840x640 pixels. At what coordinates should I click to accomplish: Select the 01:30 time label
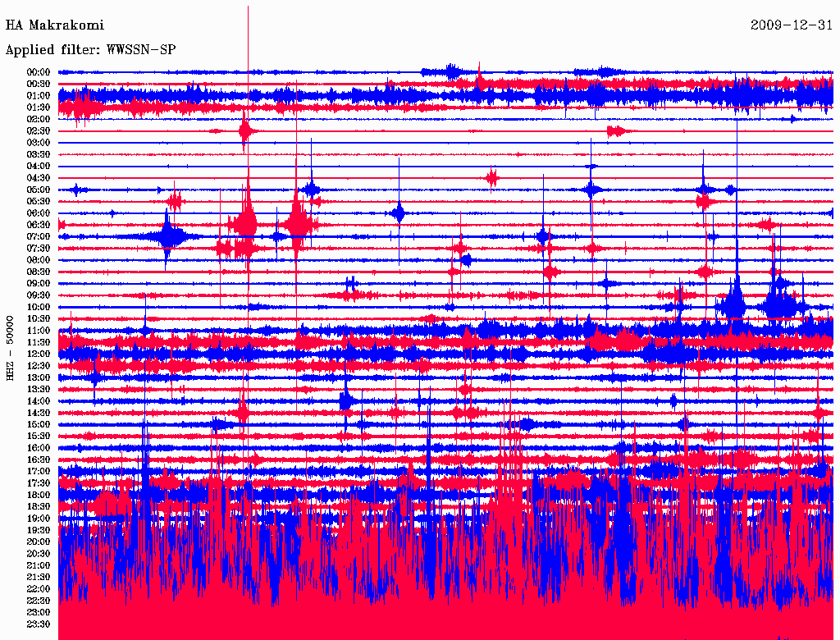(x=39, y=107)
